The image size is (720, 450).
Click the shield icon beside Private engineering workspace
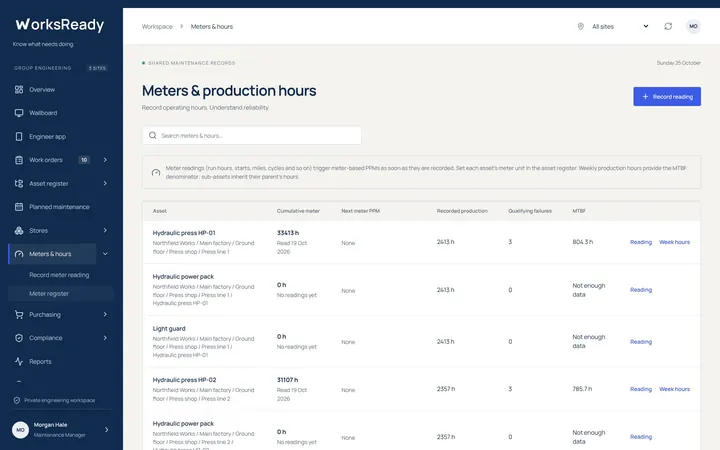click(x=17, y=400)
